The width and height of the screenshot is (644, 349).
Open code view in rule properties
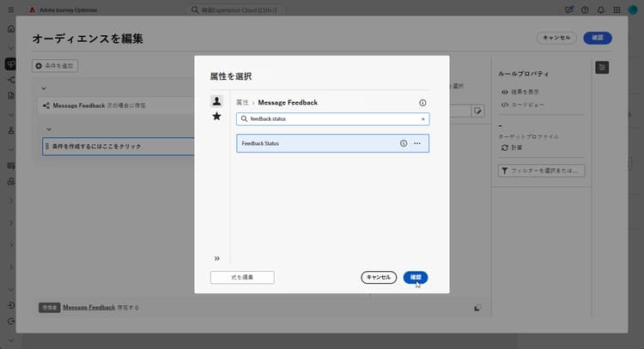point(523,105)
